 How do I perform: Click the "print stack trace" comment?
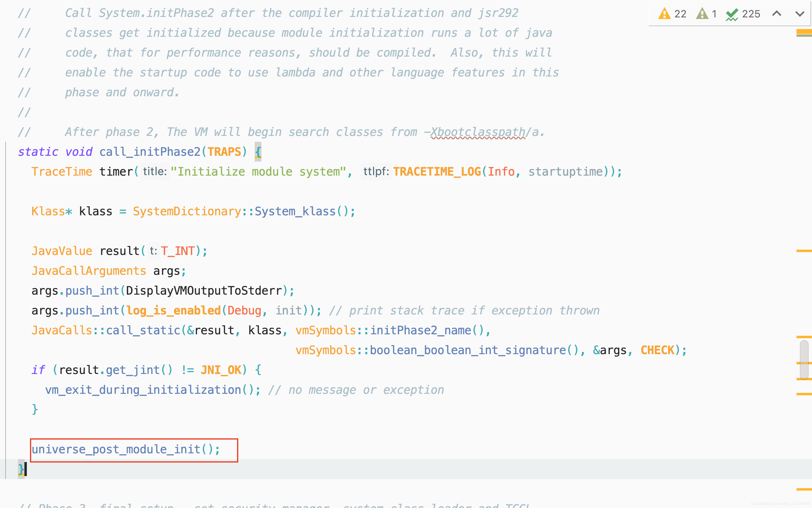(464, 310)
